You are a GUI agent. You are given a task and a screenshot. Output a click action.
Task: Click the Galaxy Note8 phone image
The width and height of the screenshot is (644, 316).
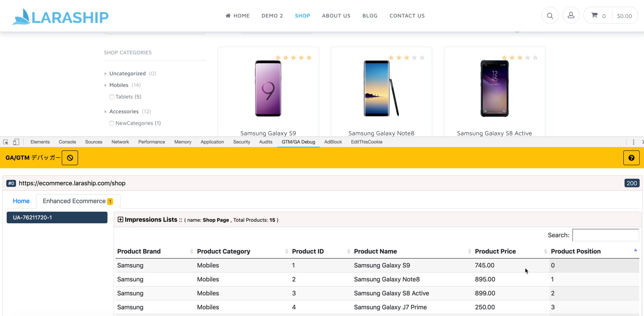pos(381,88)
